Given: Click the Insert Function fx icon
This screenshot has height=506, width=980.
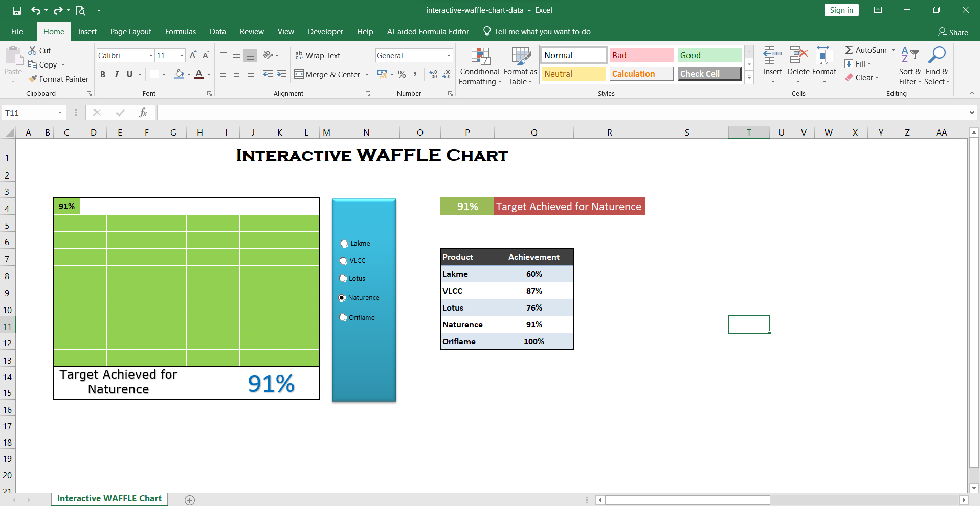Looking at the screenshot, I should point(143,113).
